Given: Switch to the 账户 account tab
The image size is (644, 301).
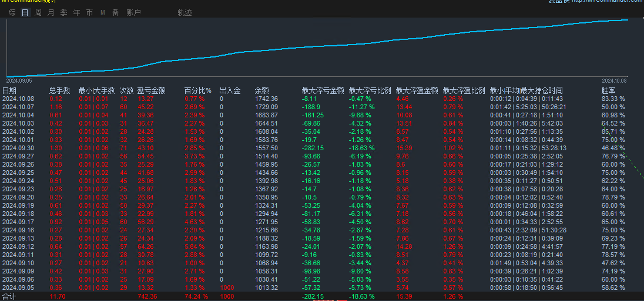Looking at the screenshot, I should point(133,13).
